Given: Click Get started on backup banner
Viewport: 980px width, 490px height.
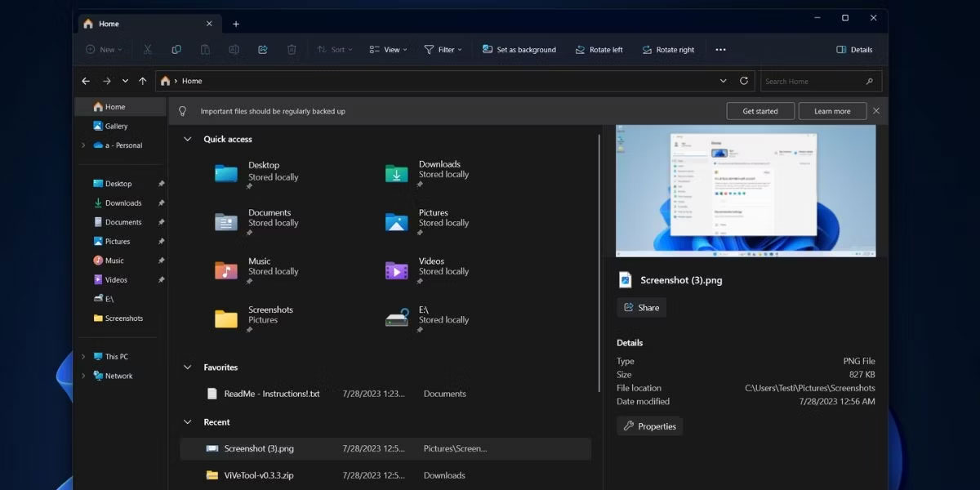Looking at the screenshot, I should 760,111.
